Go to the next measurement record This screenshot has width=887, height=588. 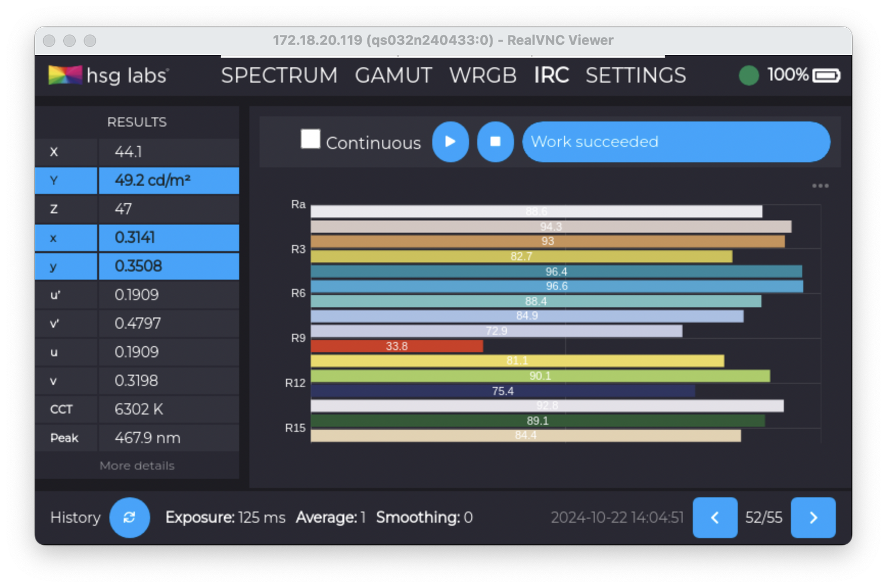(x=813, y=518)
